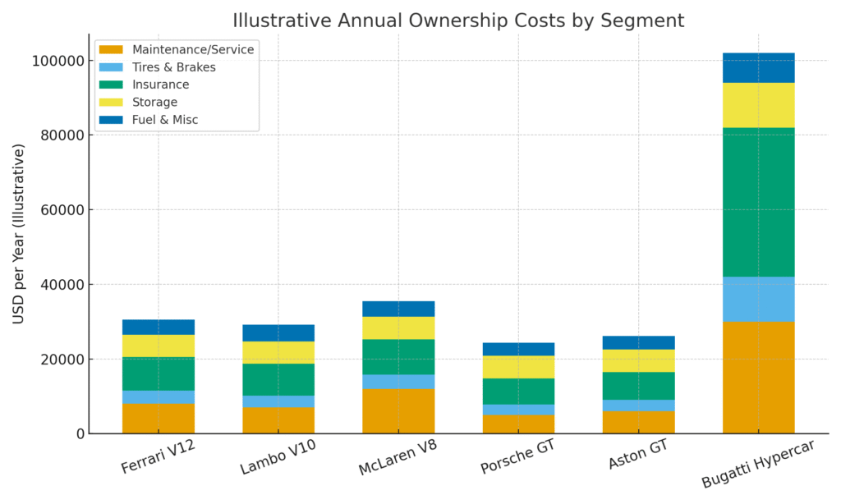Select the green Insurance legend swatch
The image size is (841, 504).
(111, 85)
